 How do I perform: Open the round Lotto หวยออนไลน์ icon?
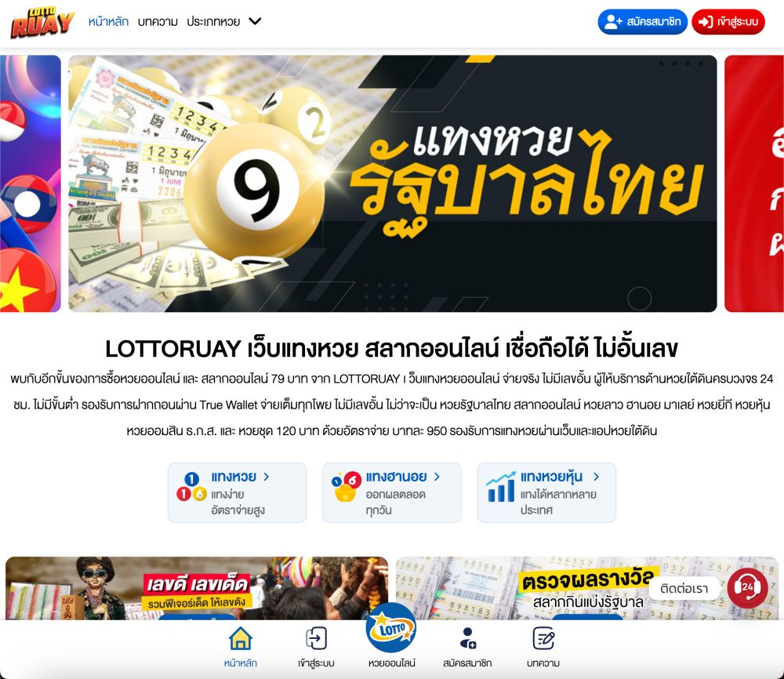pos(391,627)
